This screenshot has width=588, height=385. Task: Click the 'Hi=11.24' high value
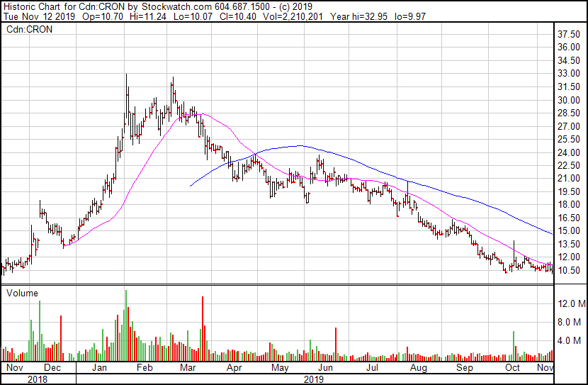coord(148,16)
